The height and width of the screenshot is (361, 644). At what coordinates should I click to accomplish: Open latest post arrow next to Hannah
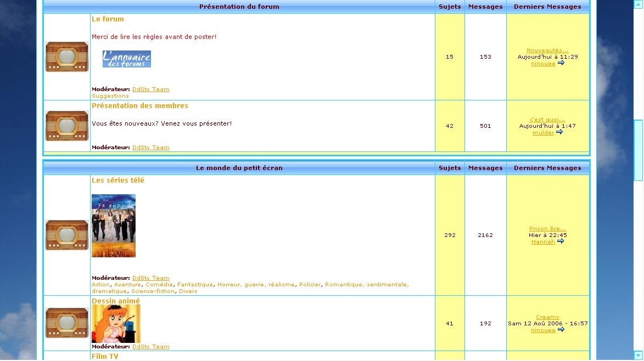561,241
